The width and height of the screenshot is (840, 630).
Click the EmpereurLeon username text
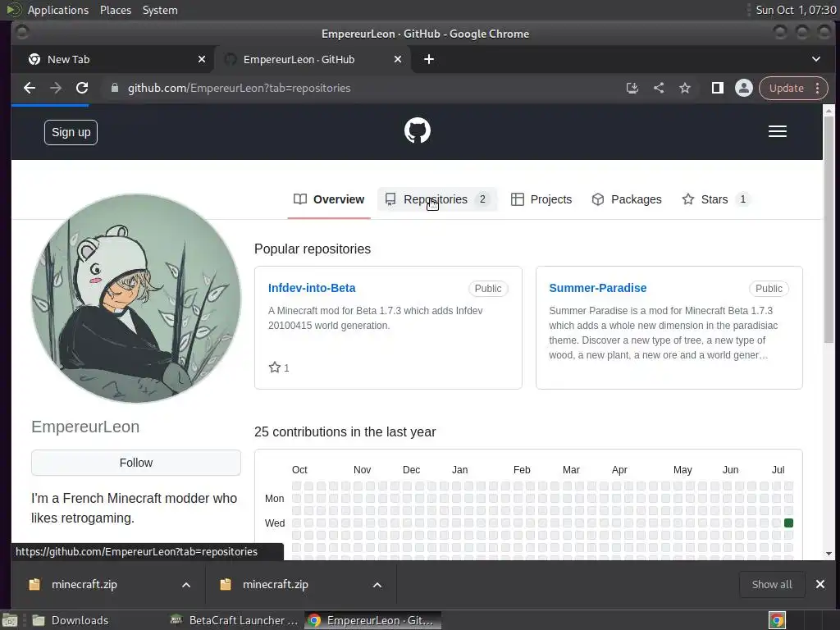point(85,427)
